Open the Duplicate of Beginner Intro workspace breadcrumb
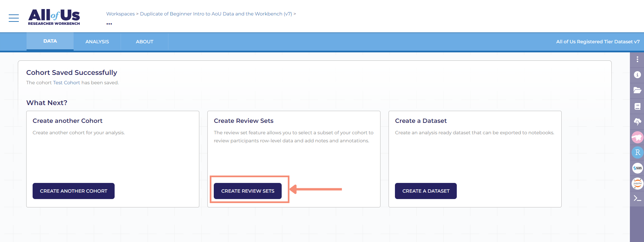The width and height of the screenshot is (644, 242). [216, 14]
